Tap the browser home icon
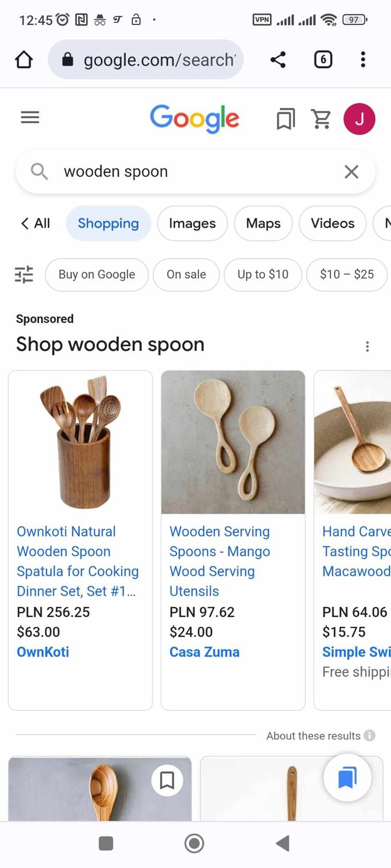Viewport: 391px width, 868px height. click(24, 60)
